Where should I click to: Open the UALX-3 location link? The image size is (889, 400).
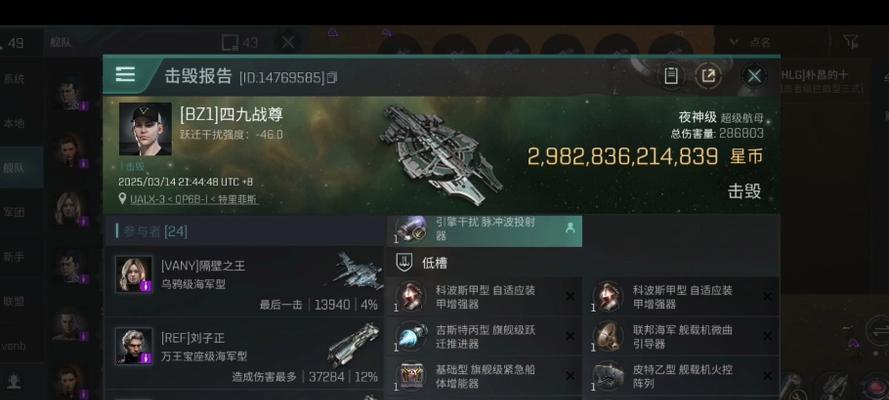coord(193,199)
